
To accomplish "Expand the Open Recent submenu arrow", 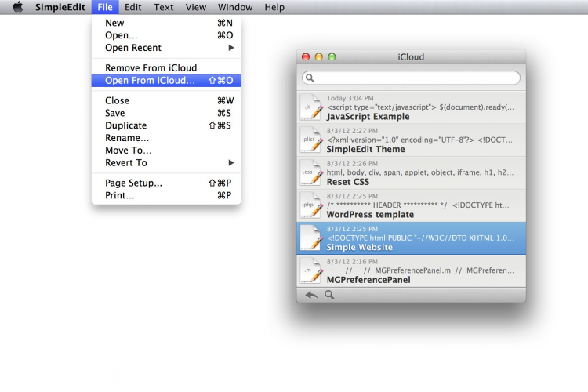I will coord(231,48).
